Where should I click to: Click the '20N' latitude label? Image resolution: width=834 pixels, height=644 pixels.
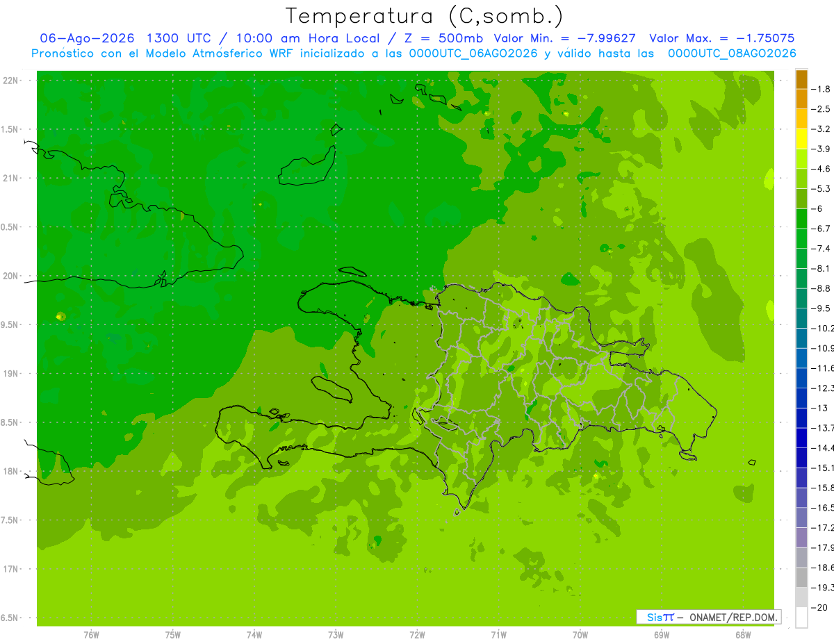tap(12, 276)
